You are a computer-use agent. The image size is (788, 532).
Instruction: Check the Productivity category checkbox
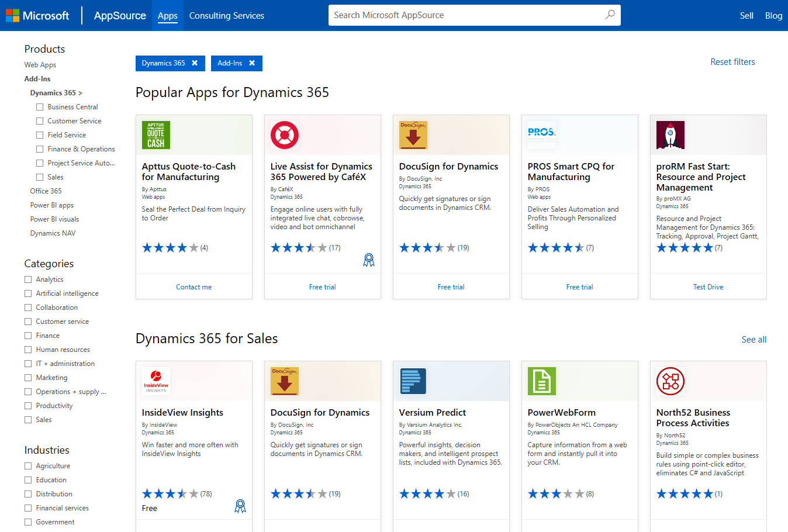point(28,406)
